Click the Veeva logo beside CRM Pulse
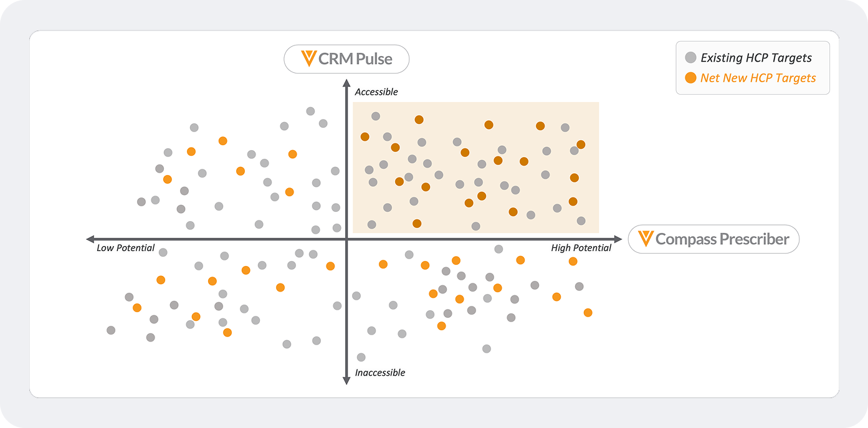This screenshot has height=428, width=868. 308,59
